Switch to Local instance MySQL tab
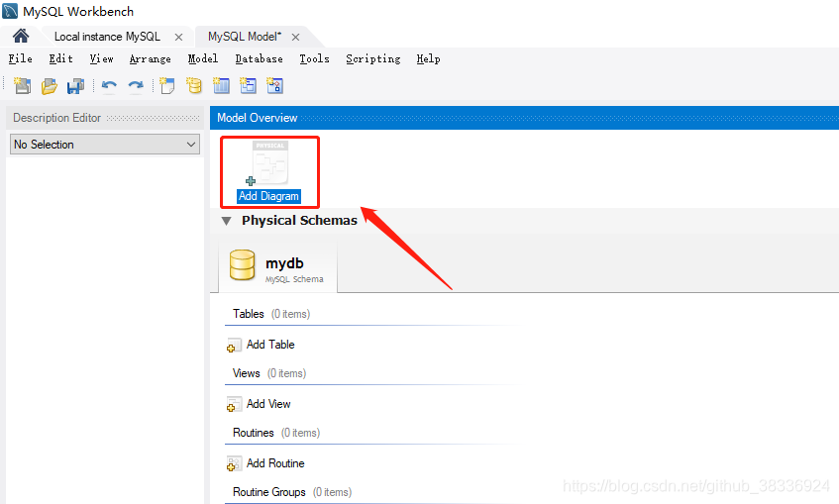Viewport: 839px width, 504px height. point(107,37)
